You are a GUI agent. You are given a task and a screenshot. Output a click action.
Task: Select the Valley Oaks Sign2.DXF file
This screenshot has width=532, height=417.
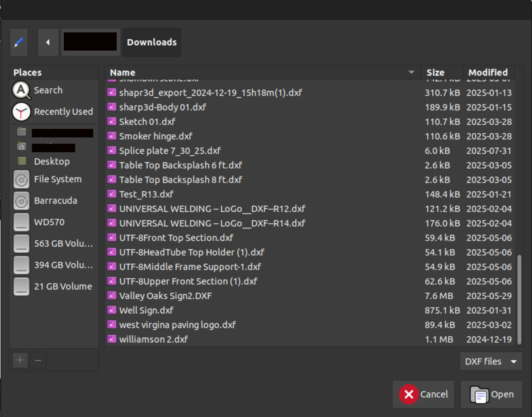pos(165,296)
